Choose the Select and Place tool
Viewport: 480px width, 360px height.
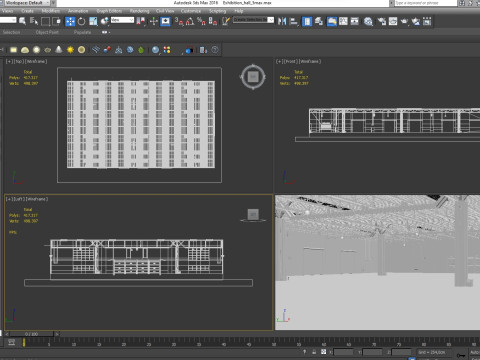click(x=105, y=21)
